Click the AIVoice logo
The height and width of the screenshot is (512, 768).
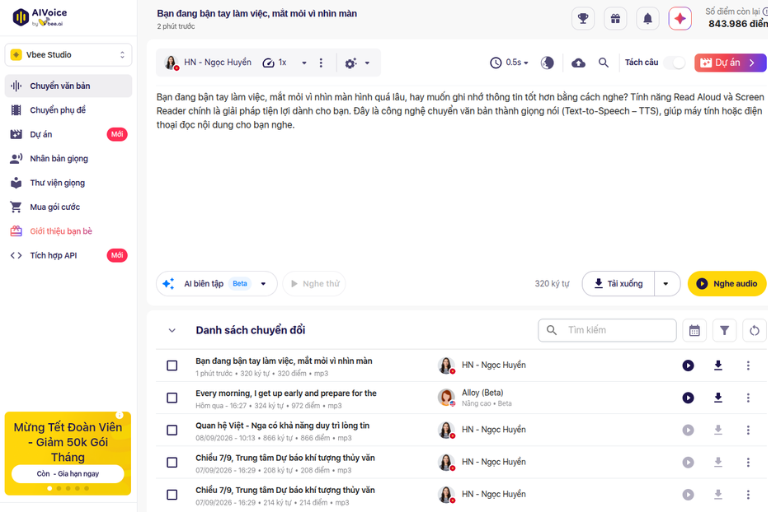point(40,17)
